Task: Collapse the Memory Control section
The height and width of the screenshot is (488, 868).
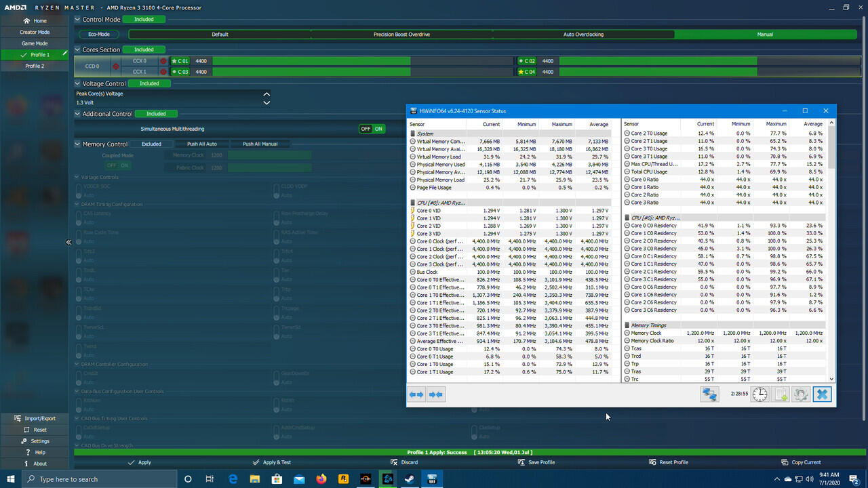Action: click(77, 144)
